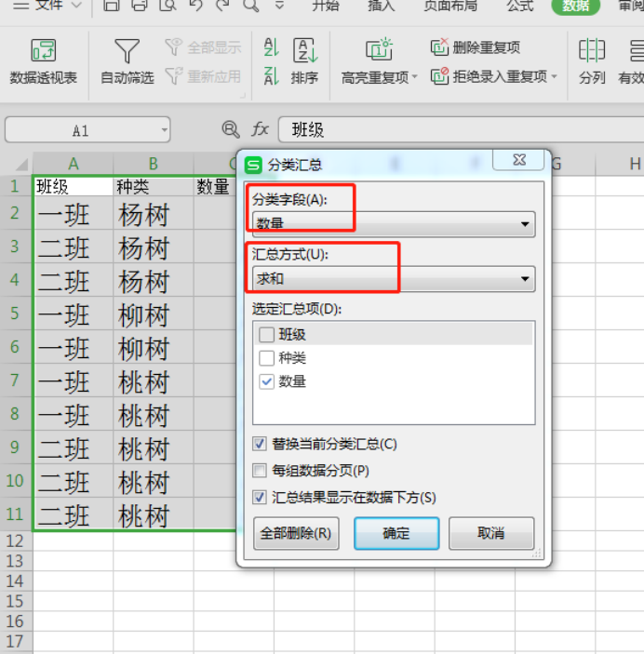Viewport: 644px width, 654px height.
Task: Open the 分列 text to columns tool
Action: (x=592, y=61)
